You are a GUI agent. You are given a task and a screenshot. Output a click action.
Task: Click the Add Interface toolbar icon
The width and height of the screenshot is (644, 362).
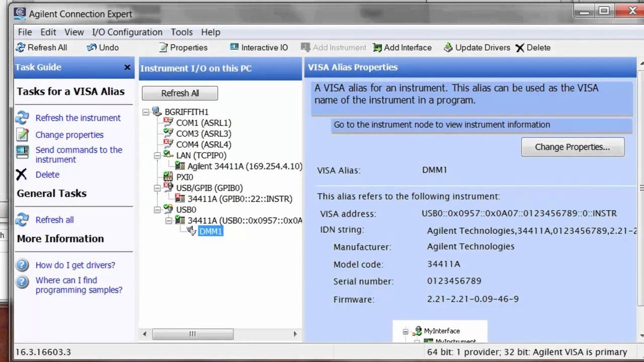377,47
